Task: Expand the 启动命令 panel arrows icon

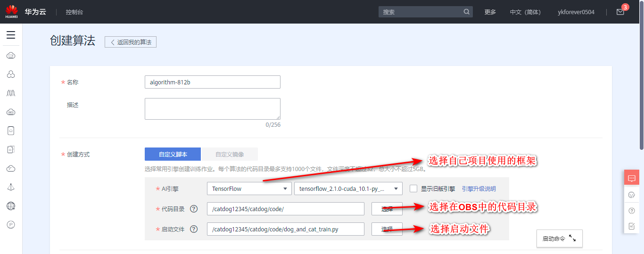Action: tap(572, 238)
